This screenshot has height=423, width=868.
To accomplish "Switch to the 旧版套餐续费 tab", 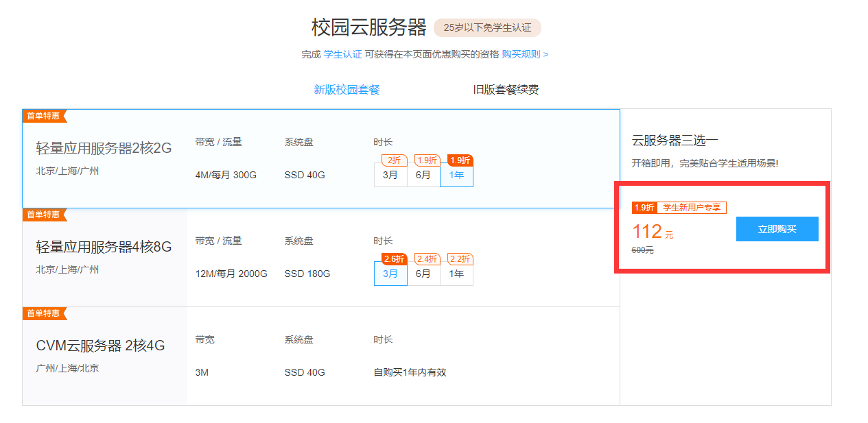I will click(506, 90).
